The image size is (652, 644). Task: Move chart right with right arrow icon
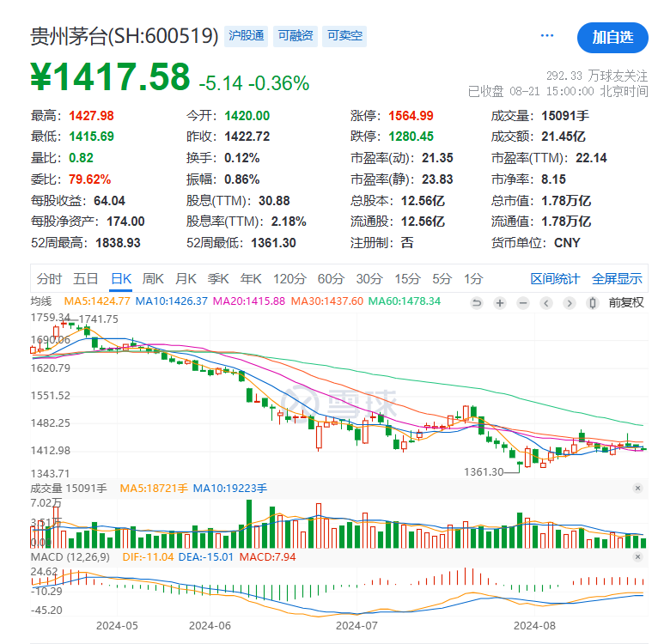570,303
